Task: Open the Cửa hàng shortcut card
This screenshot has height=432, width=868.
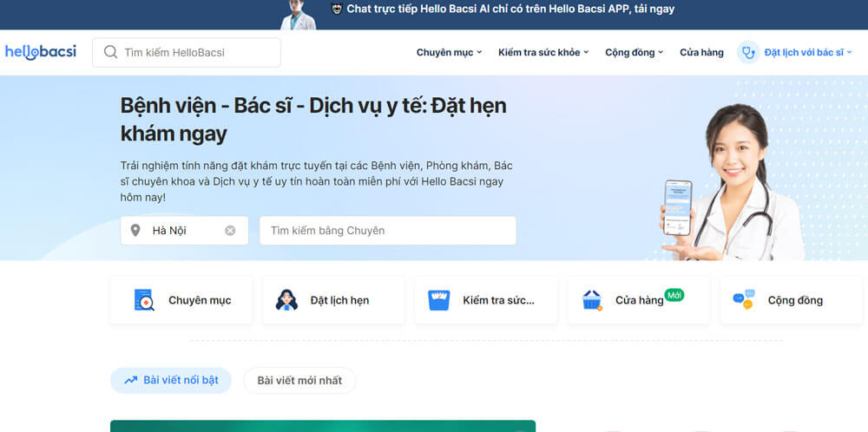Action: click(639, 300)
